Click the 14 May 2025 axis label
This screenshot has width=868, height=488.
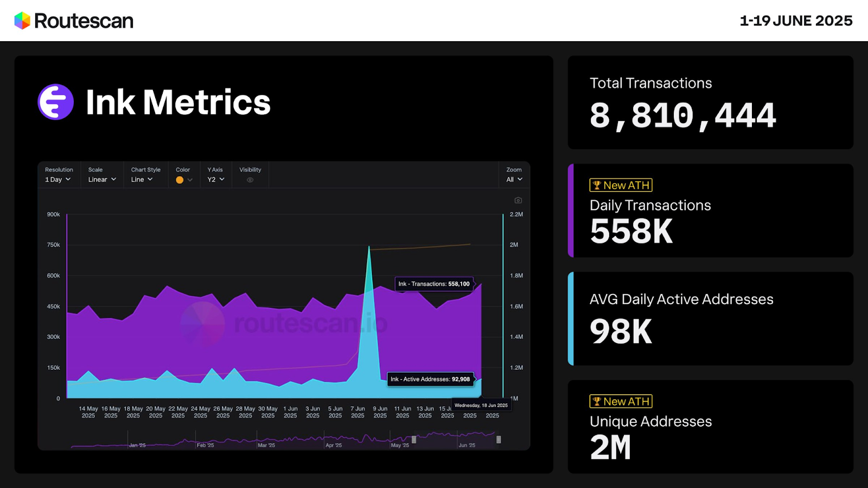point(88,412)
